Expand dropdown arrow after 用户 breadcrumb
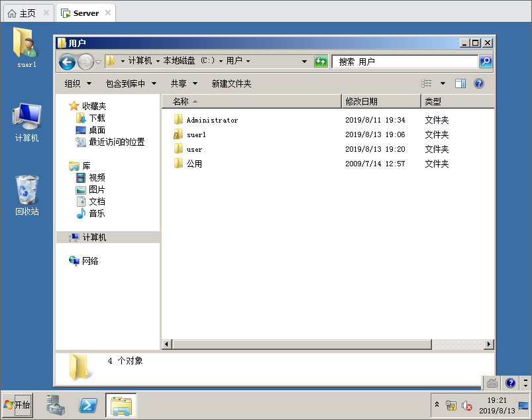 (x=248, y=61)
